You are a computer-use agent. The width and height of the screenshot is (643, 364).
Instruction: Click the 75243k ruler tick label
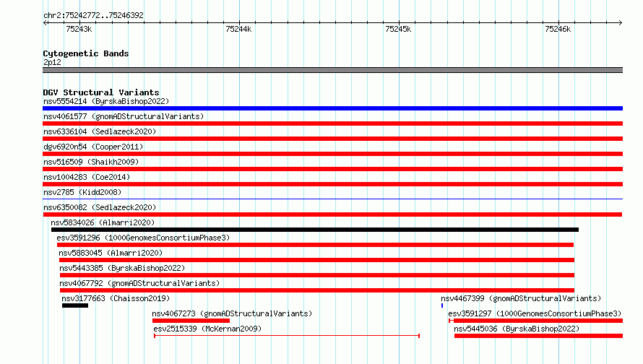79,29
